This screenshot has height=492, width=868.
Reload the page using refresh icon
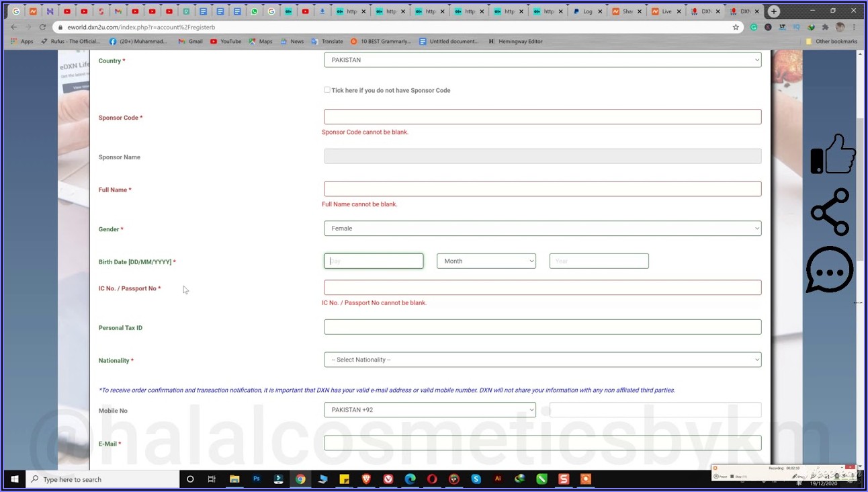42,28
